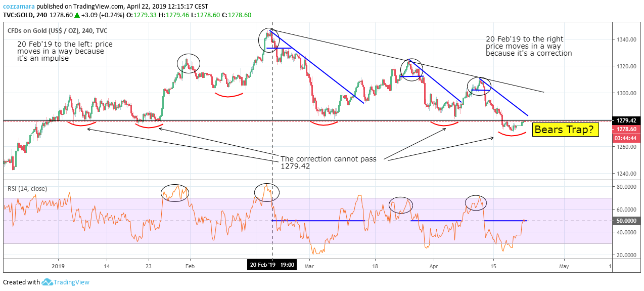This screenshot has width=644, height=291.
Task: Click the high value H:1279.46
Action: pos(175,15)
